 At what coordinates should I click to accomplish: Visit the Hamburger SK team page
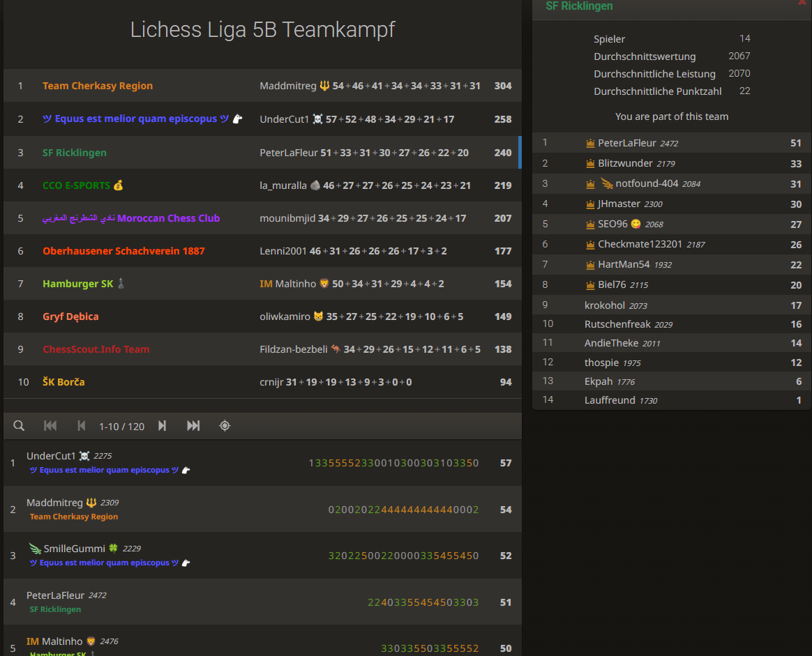pyautogui.click(x=78, y=283)
